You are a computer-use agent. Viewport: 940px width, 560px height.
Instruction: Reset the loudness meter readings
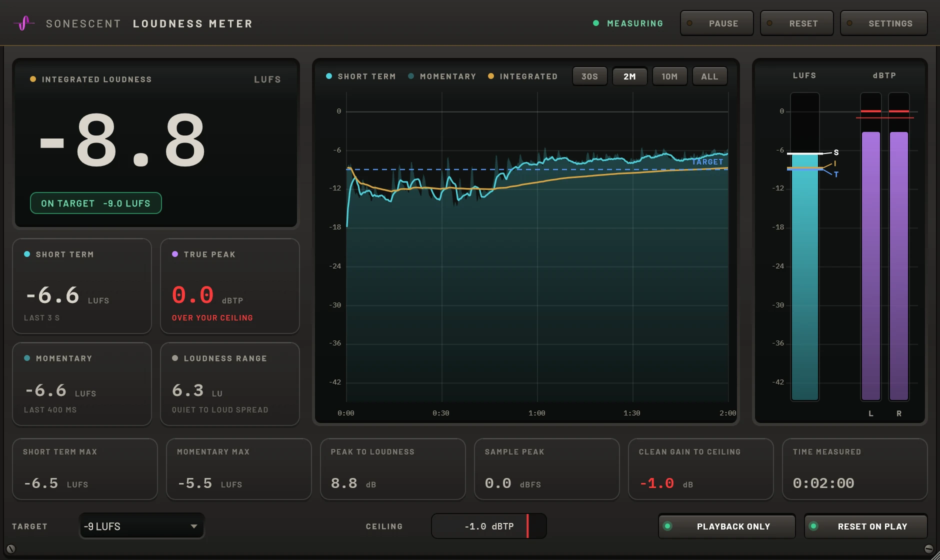coord(796,23)
